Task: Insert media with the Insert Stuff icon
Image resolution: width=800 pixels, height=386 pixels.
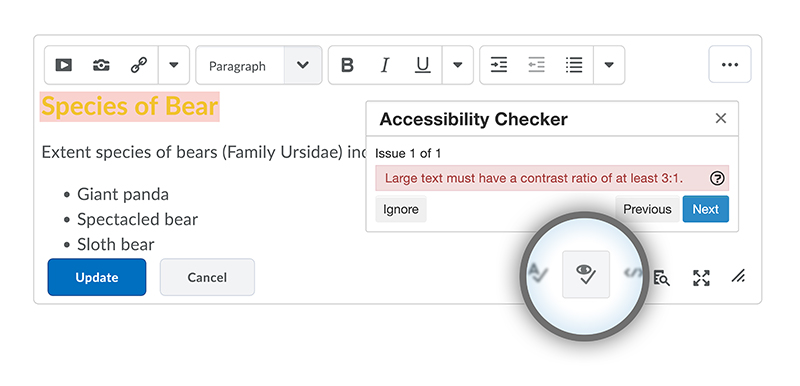Action: (64, 65)
